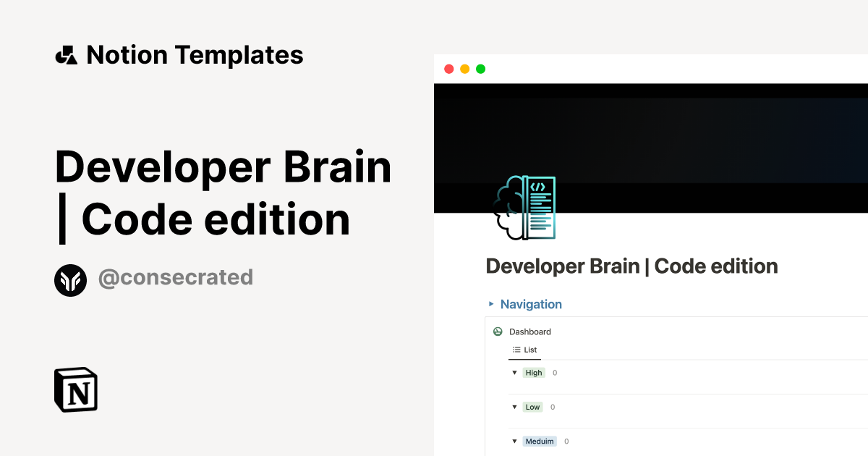Click the brain-and-code page icon
Screen dimensions: 868x456
tap(524, 208)
